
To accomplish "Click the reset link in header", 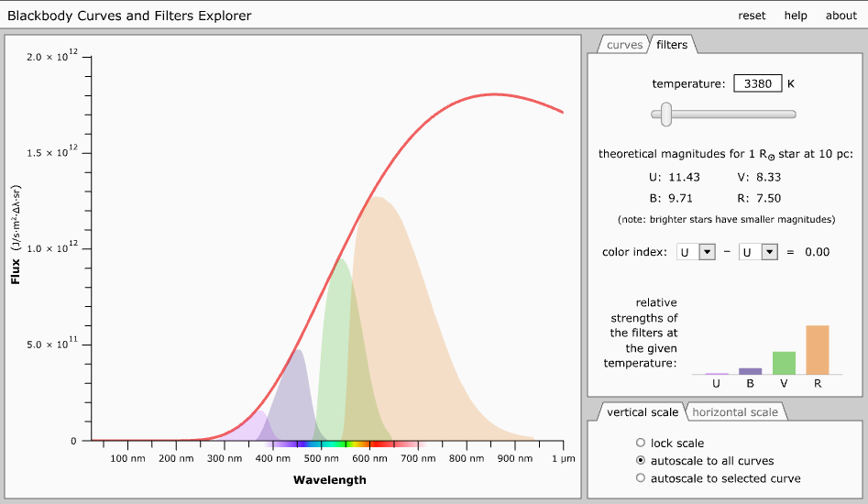I will pyautogui.click(x=752, y=16).
